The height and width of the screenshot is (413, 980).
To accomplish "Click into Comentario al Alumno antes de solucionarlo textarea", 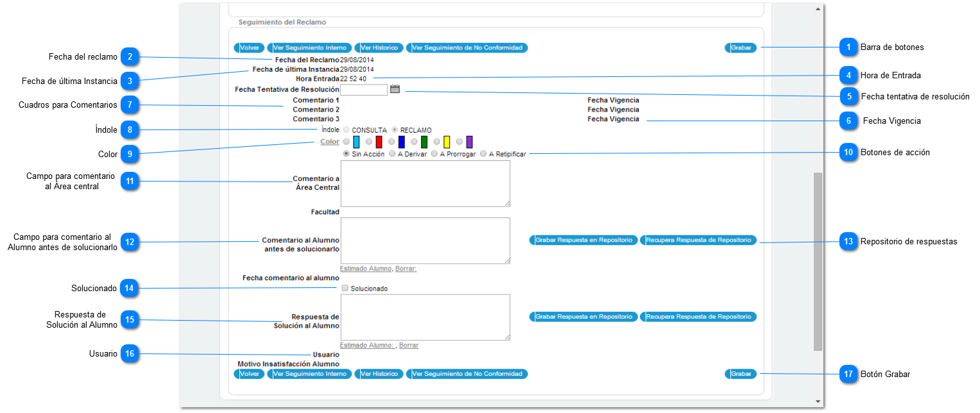I will [x=425, y=240].
